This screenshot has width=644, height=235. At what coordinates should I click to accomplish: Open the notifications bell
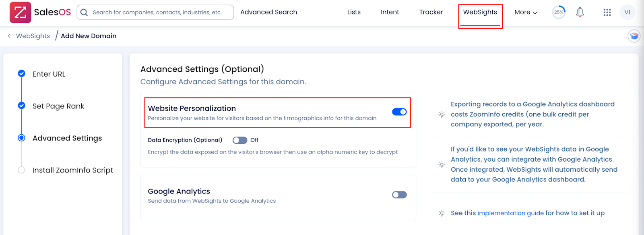click(580, 12)
